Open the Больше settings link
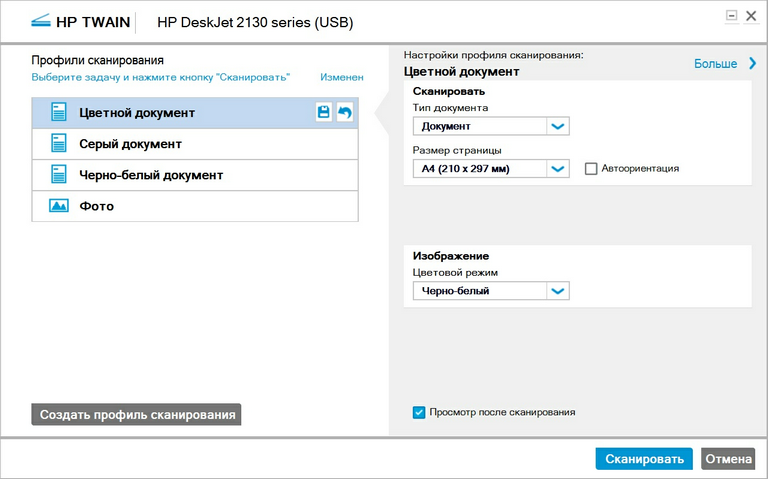768x479 pixels. [715, 64]
